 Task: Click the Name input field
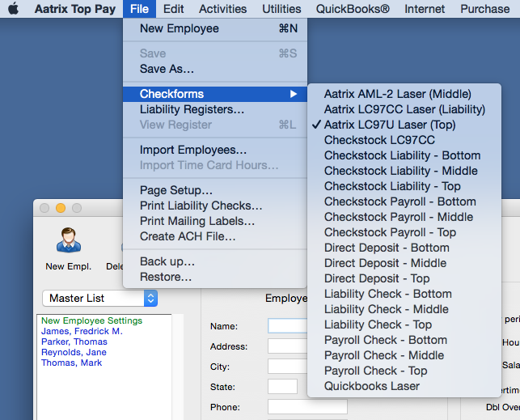288,326
